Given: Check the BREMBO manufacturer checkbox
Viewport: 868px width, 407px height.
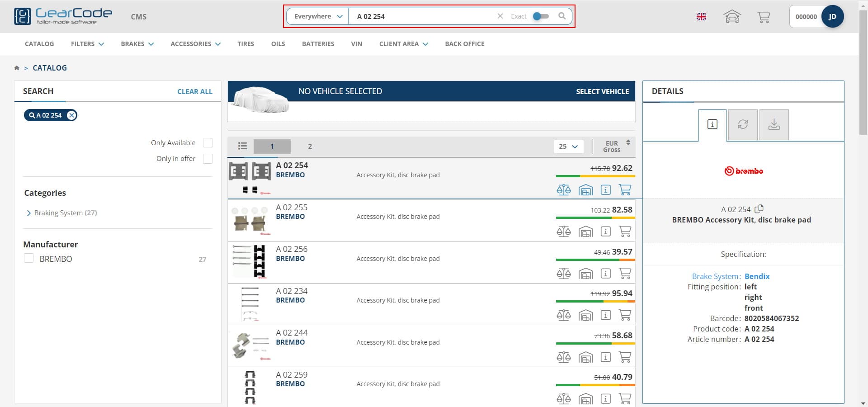Looking at the screenshot, I should tap(28, 259).
